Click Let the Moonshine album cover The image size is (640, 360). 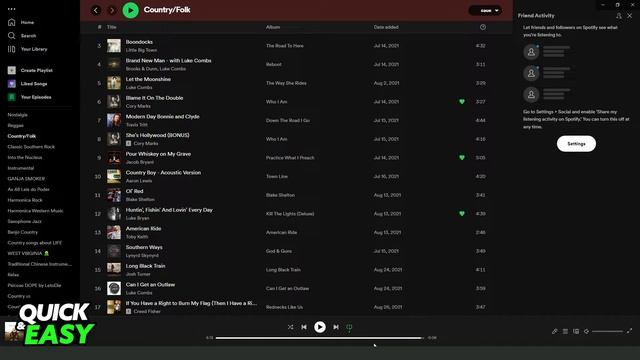114,83
